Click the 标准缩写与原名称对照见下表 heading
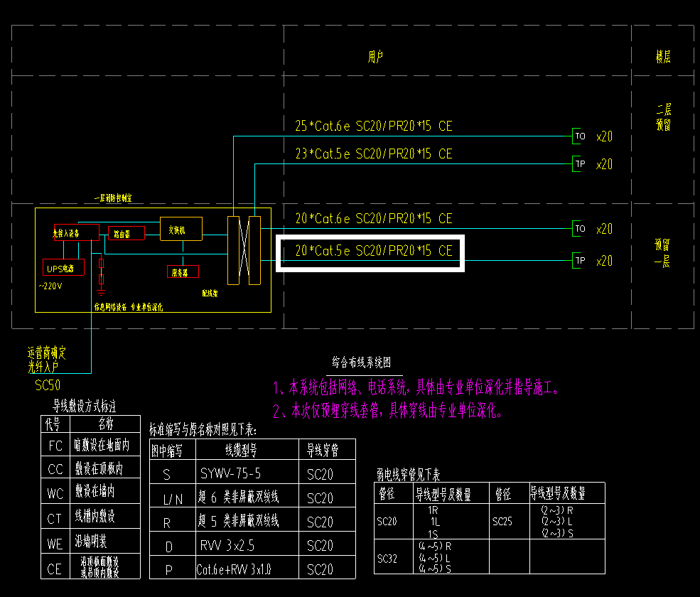 [x=203, y=429]
